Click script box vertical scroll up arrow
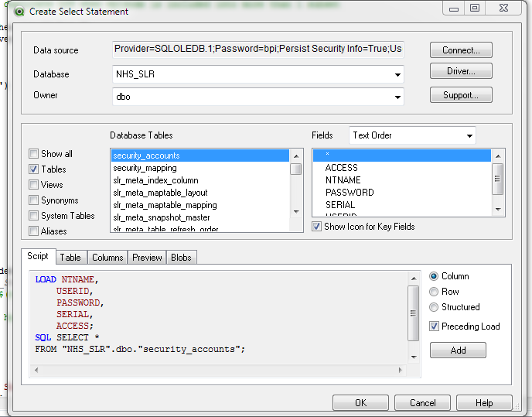Viewport: 532px width, 417px height. pyautogui.click(x=414, y=279)
